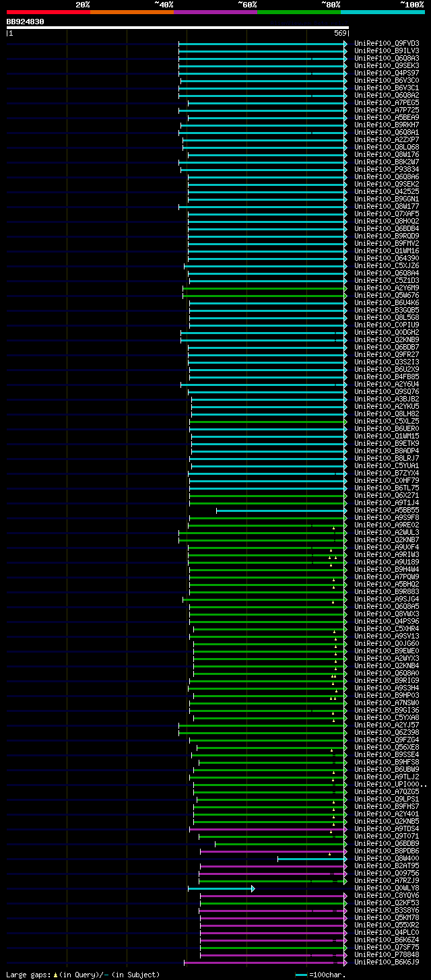The width and height of the screenshot is (431, 980).
Task: Click the green alignment bar for UniRef100_C5XLZ5
Action: [269, 422]
